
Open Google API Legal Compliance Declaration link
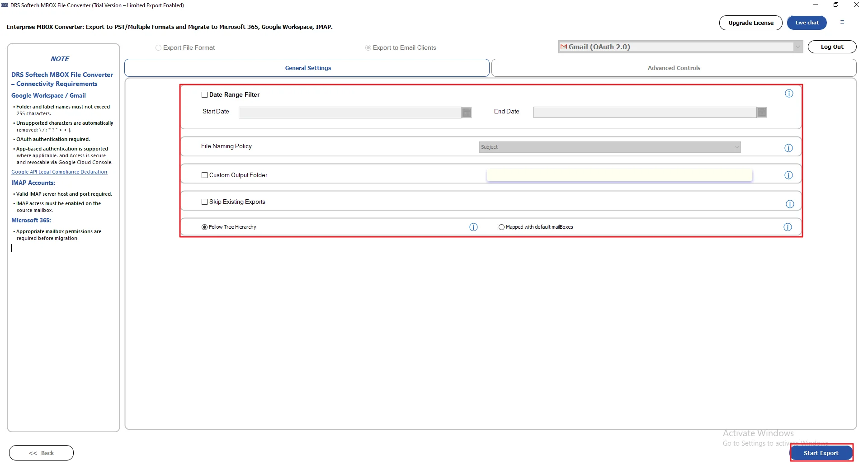tap(59, 172)
